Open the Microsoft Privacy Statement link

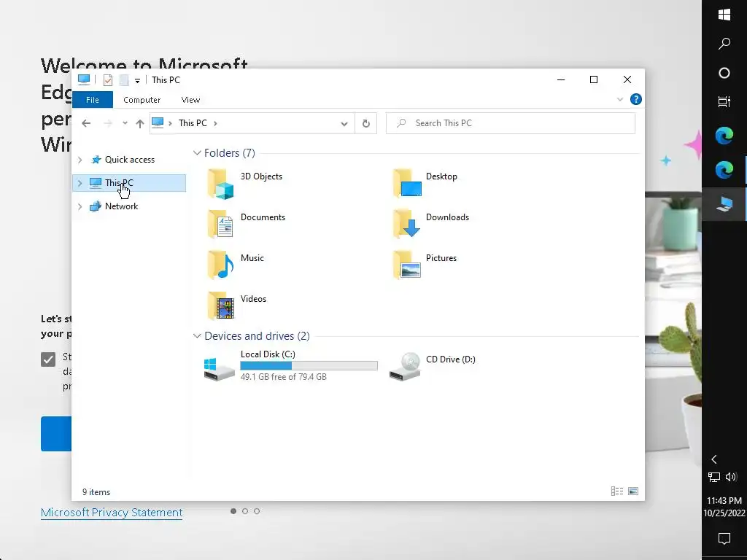(x=112, y=513)
